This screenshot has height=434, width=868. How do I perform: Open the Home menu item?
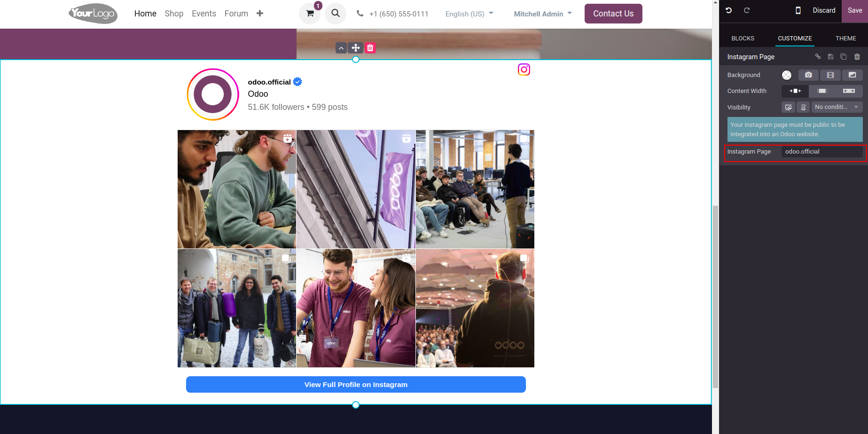tap(145, 14)
